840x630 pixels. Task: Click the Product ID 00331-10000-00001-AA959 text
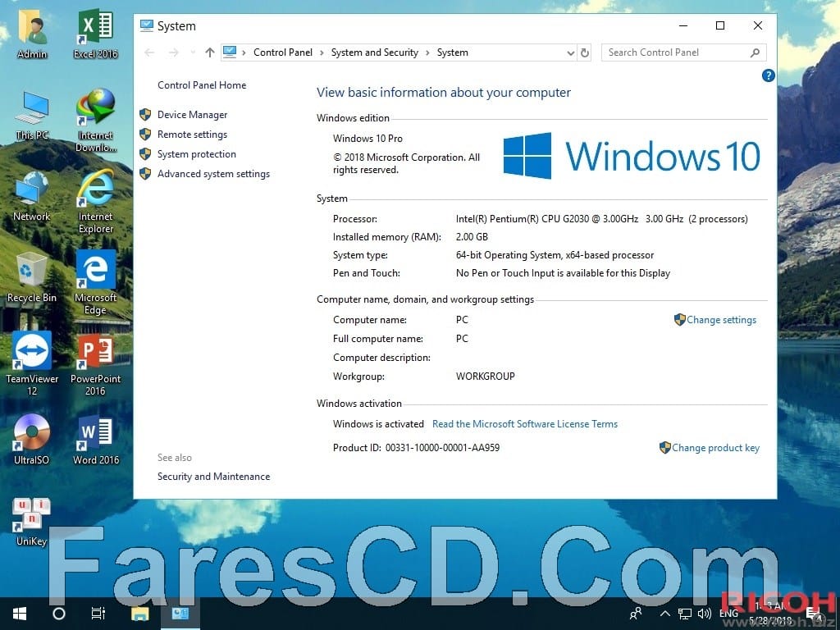416,448
